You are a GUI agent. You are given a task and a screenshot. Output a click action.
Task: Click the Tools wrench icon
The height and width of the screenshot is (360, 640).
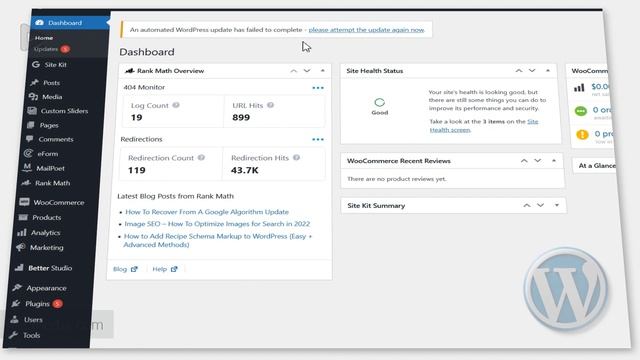[13, 335]
